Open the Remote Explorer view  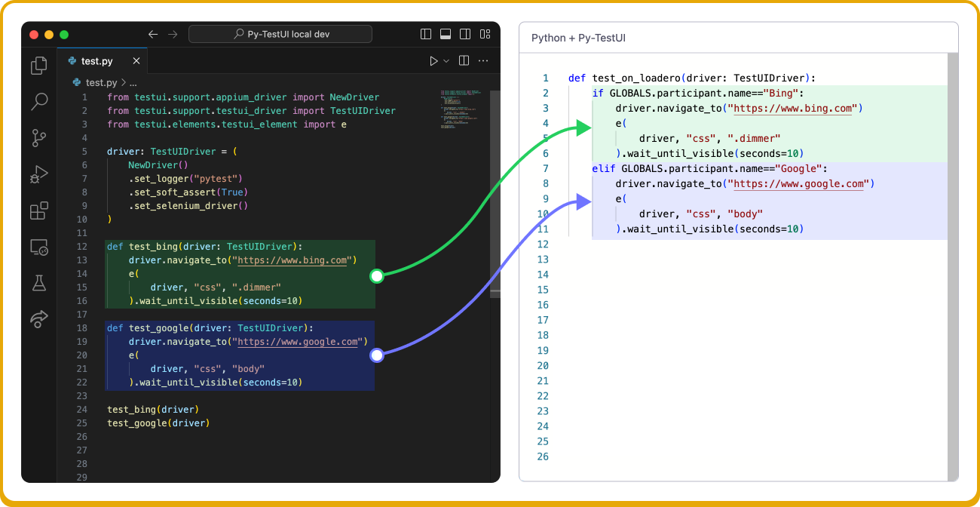point(39,247)
